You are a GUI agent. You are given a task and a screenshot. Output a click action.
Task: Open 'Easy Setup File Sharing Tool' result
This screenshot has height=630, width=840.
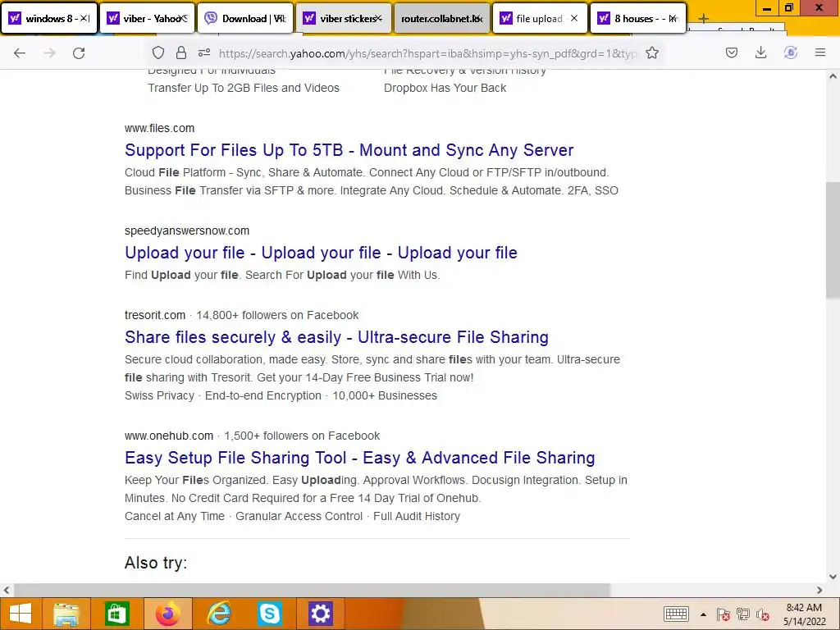359,458
